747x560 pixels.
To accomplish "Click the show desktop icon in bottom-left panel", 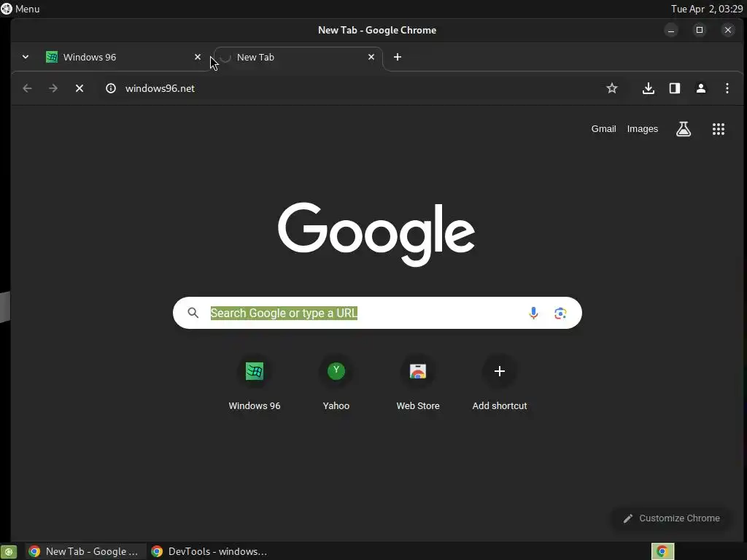I will (8, 551).
